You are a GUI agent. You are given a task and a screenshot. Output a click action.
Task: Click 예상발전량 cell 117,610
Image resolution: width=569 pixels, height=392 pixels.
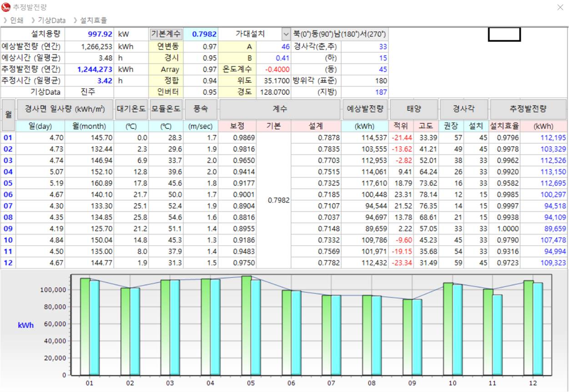point(365,183)
